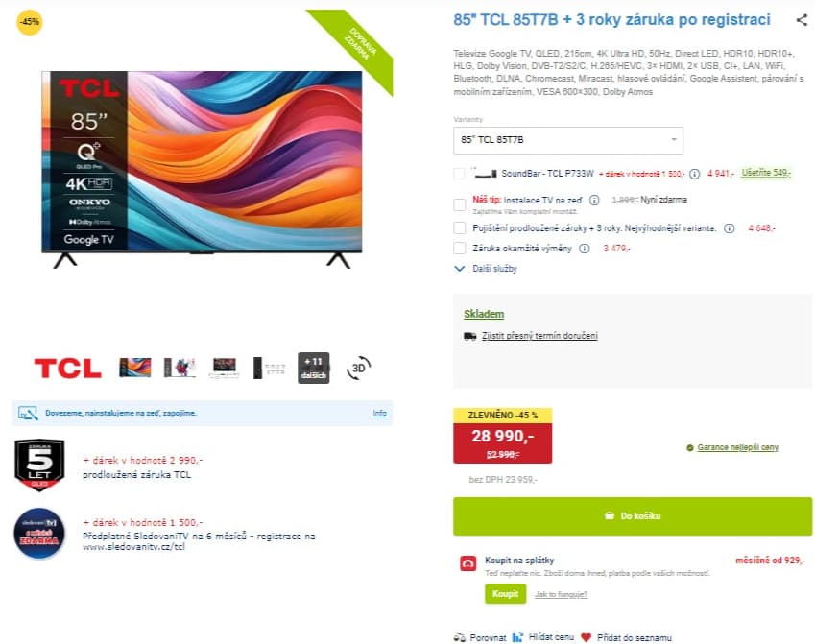
Task: Open the 85" TCL 85T7B variant dropdown
Action: coord(568,140)
